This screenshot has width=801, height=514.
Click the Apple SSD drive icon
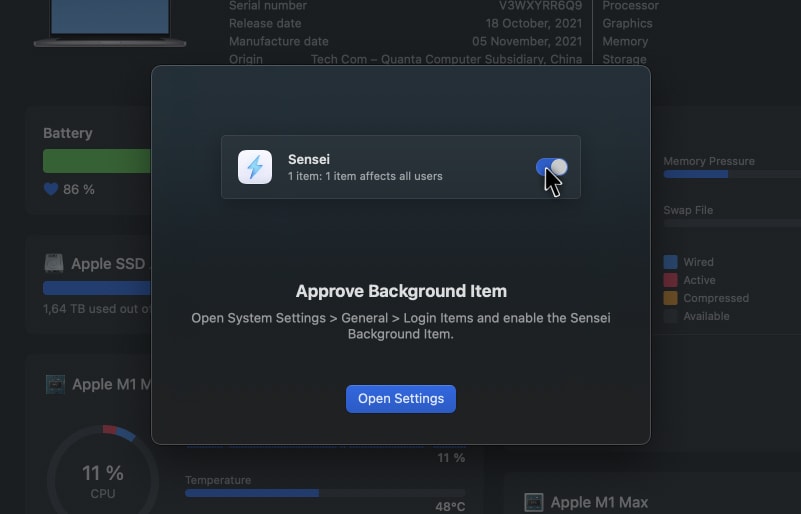[x=54, y=263]
